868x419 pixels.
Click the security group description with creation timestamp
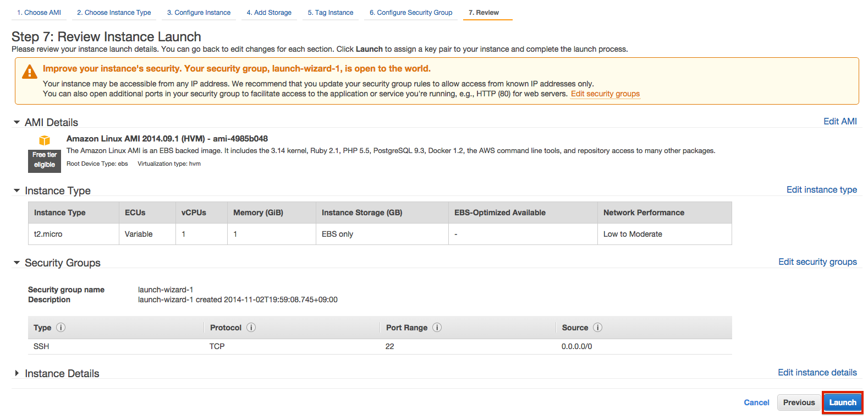click(238, 300)
